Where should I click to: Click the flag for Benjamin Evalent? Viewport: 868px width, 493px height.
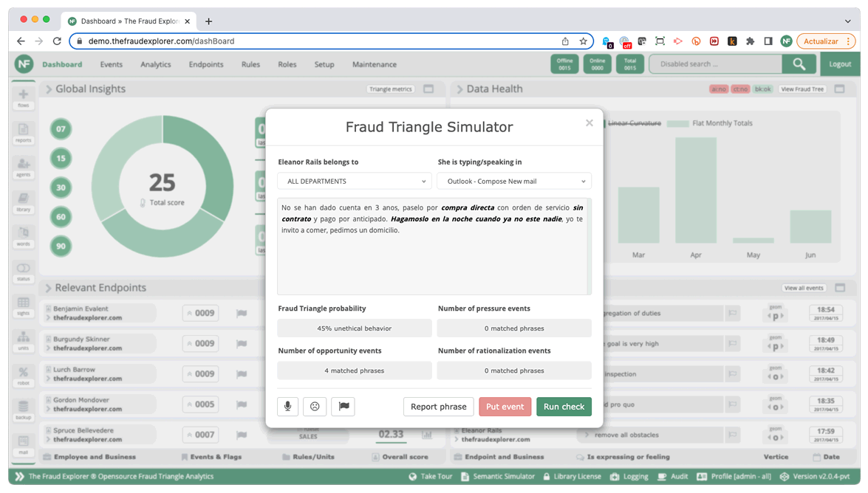tap(242, 313)
